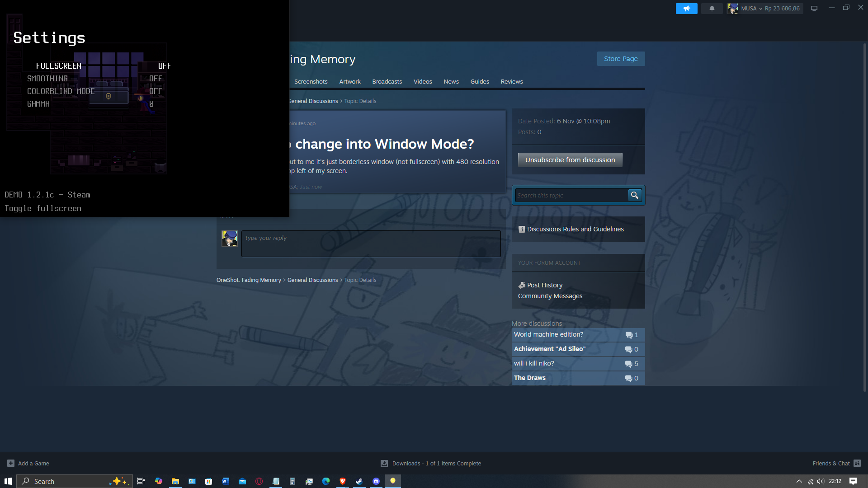The image size is (868, 488).
Task: Click the info icon beside Rules and Guidelines
Action: click(522, 229)
